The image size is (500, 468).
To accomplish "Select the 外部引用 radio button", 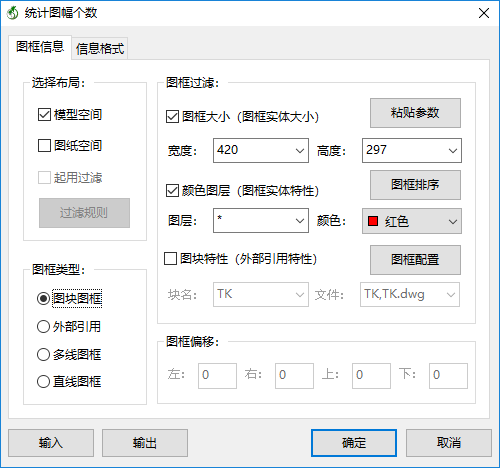I will [x=43, y=327].
